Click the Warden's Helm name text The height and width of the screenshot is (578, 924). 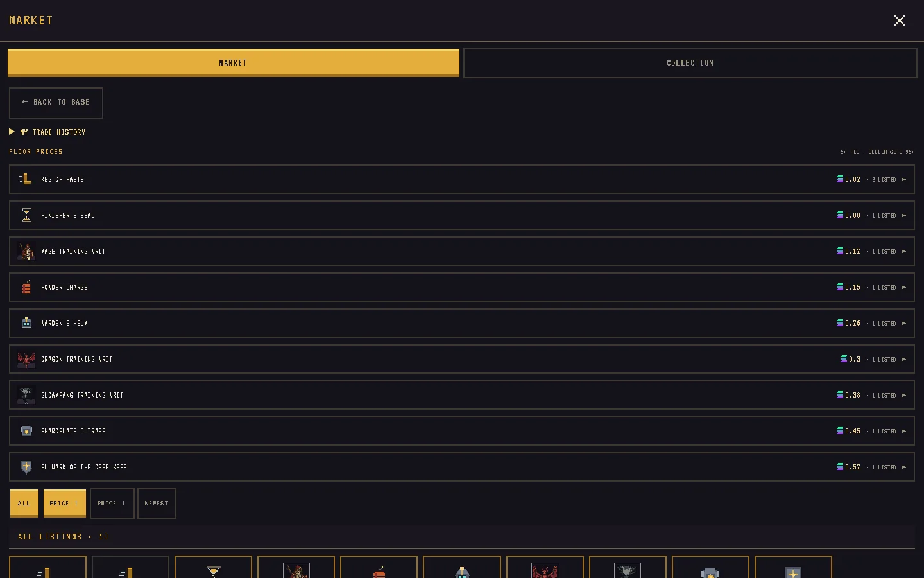tap(64, 323)
